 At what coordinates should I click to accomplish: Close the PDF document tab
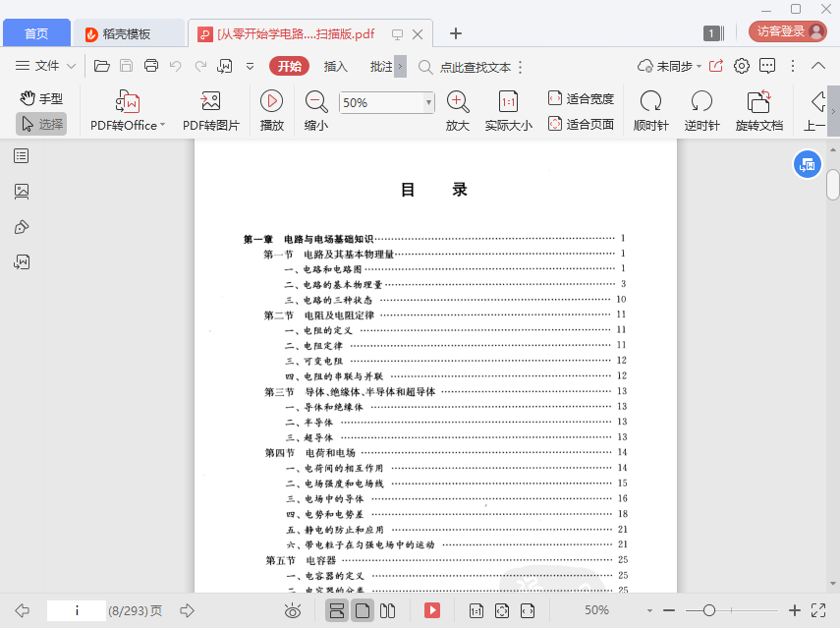[418, 34]
